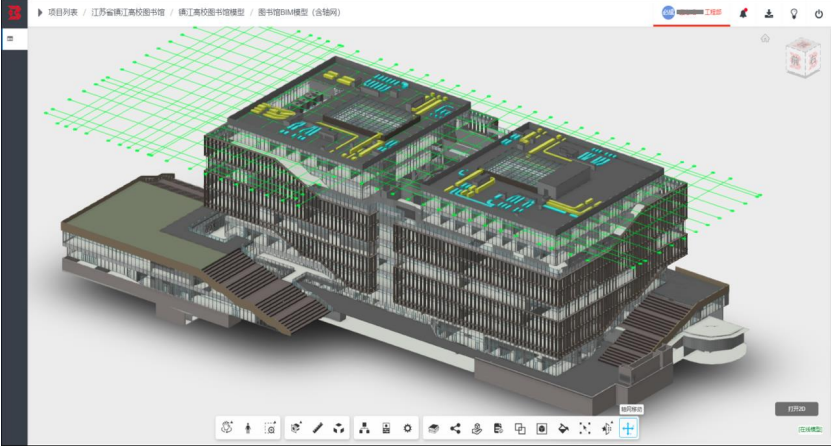Activate the first-person walk tool
The width and height of the screenshot is (831, 446).
(x=248, y=428)
